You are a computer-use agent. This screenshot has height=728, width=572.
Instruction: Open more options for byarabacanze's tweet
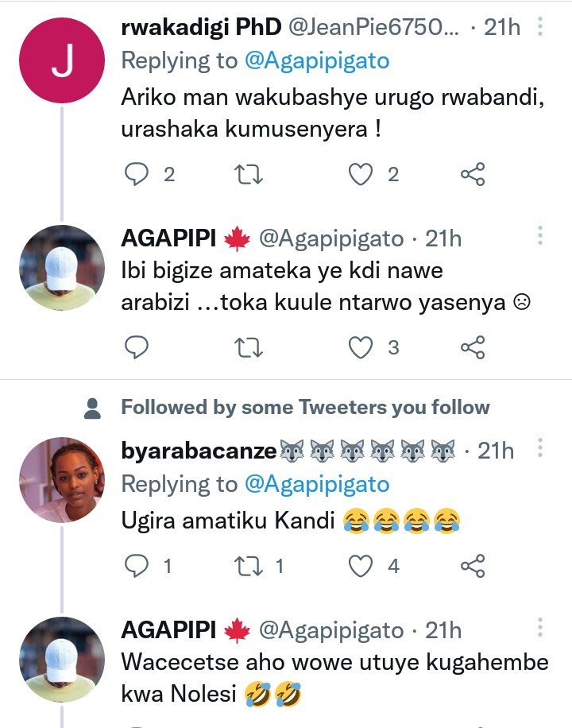pyautogui.click(x=540, y=449)
